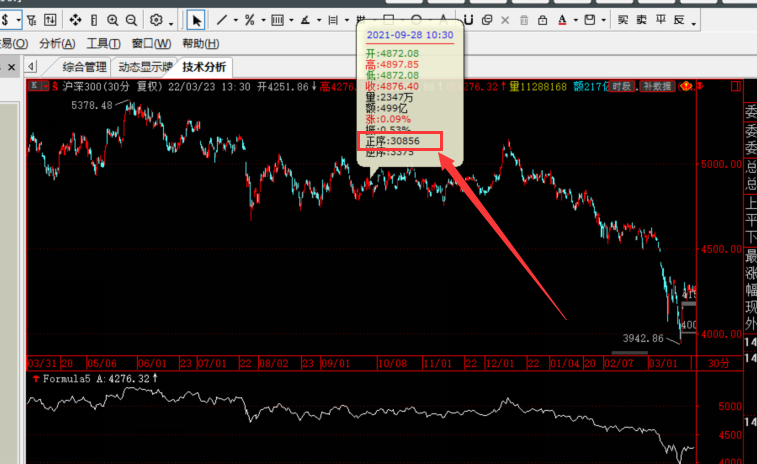Expand the percent tool dropdown arrow
Screen dimensions: 757x464
[263, 21]
